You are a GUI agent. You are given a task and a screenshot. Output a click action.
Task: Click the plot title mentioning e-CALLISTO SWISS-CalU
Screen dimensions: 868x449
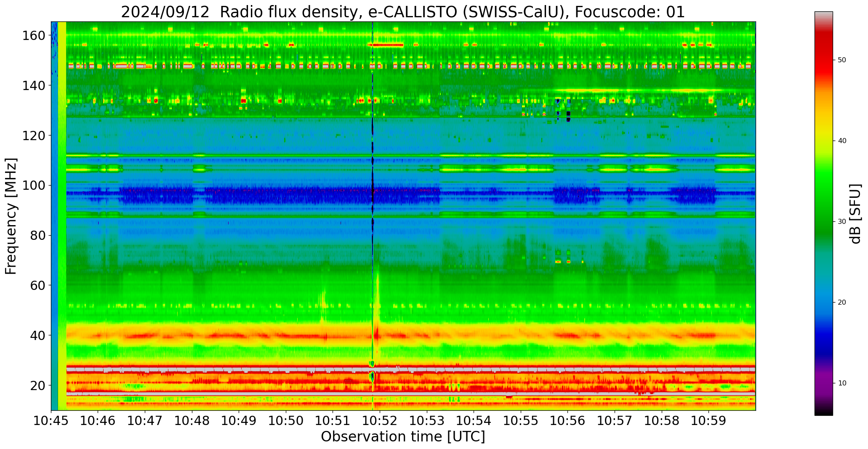[403, 12]
